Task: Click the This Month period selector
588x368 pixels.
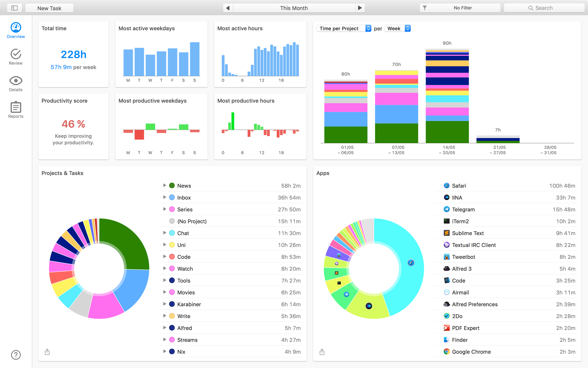Action: pyautogui.click(x=294, y=8)
